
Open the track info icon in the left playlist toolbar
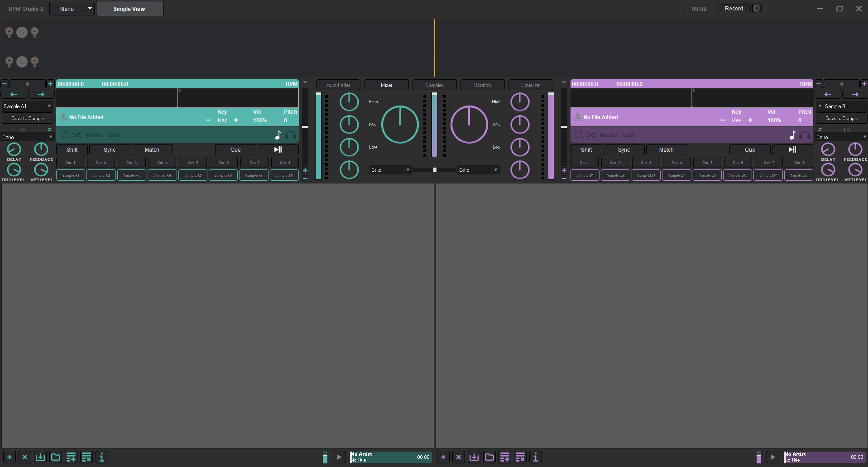(101, 457)
